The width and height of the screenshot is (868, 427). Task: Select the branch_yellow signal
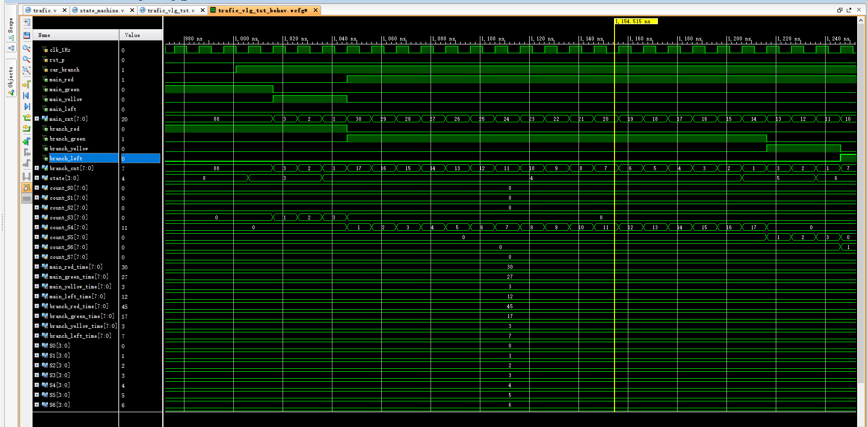click(69, 148)
